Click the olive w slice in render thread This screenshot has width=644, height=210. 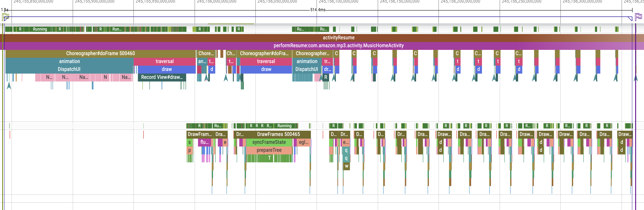346,166
